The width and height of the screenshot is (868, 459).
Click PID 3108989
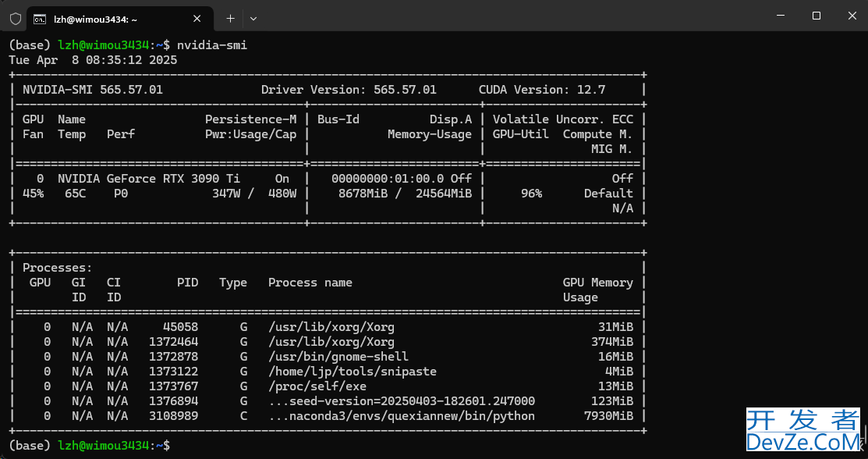pyautogui.click(x=174, y=416)
